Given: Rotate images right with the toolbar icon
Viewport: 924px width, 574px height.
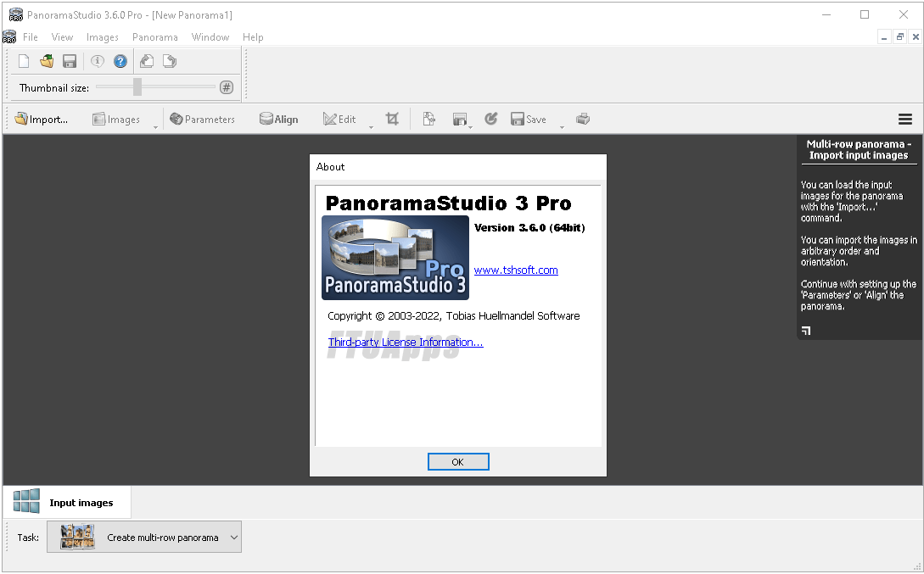Looking at the screenshot, I should click(x=170, y=61).
